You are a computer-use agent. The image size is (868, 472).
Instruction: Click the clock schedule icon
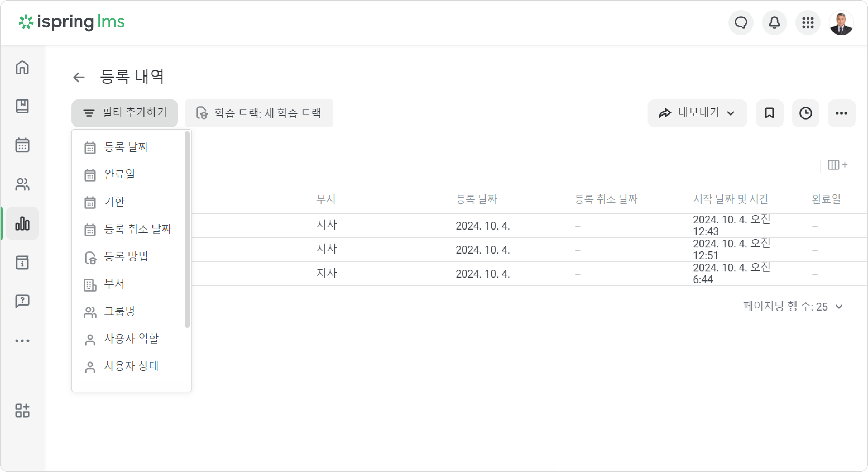(805, 113)
